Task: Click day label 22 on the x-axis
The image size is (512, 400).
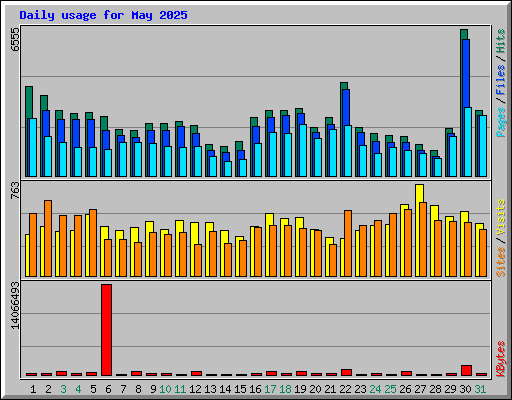Action: point(345,389)
